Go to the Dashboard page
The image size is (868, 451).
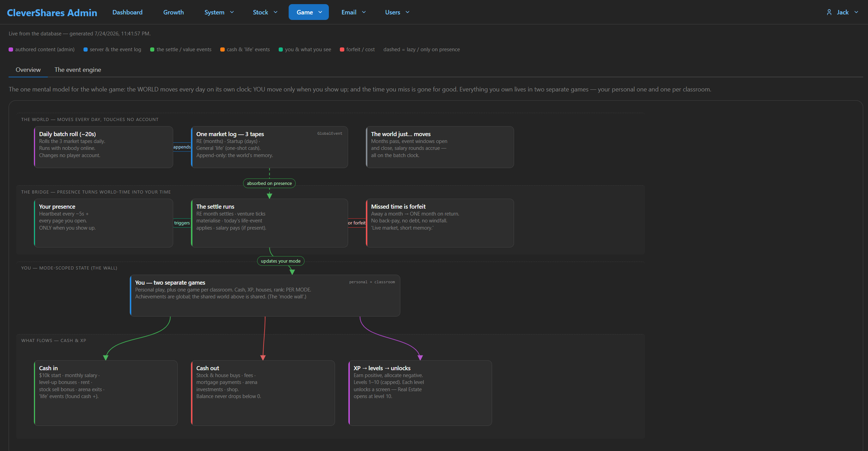coord(127,12)
